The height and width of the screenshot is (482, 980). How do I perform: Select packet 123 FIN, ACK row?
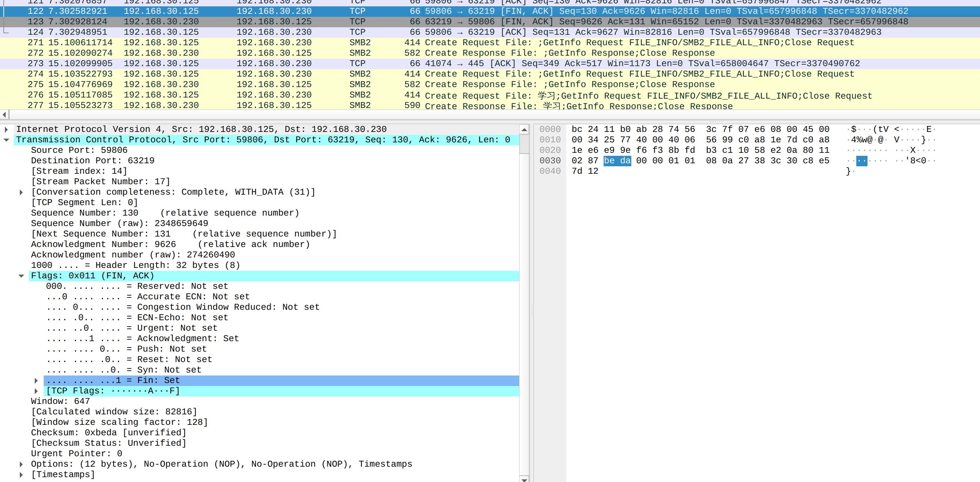pos(266,22)
